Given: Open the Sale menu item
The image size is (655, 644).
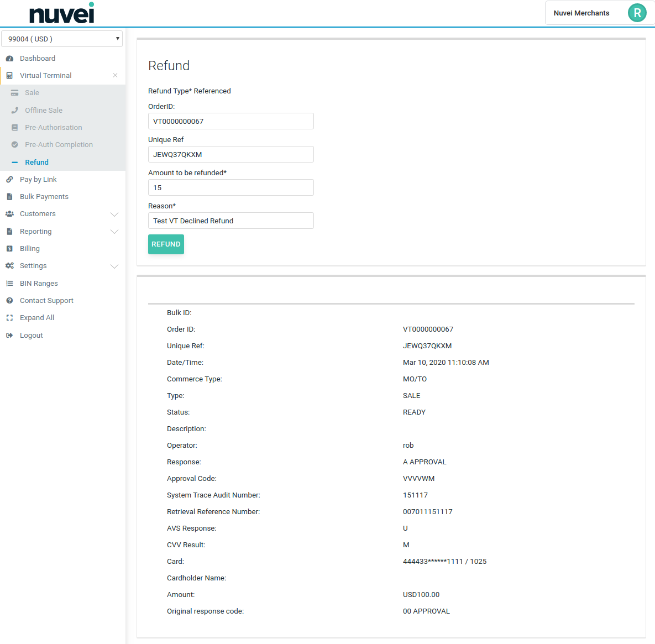Looking at the screenshot, I should coord(32,93).
